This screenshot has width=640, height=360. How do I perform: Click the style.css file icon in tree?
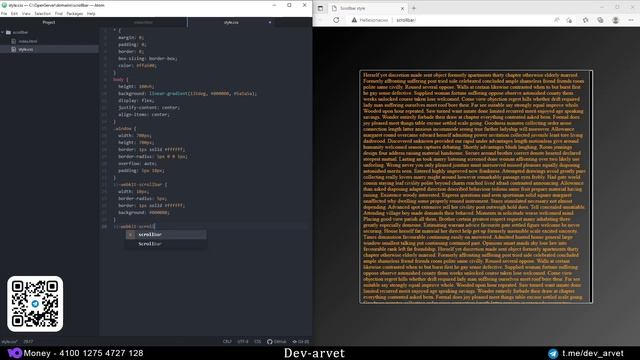14,49
